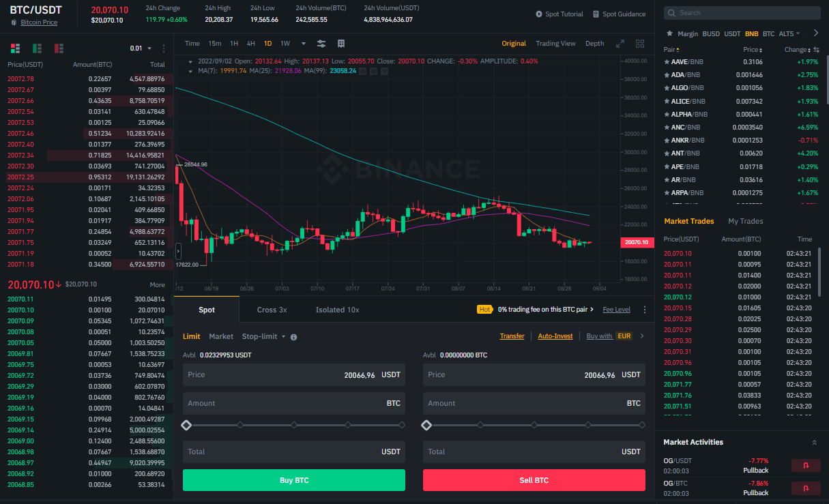Show More of the order book
Viewport: 829px width, 504px height.
[157, 284]
